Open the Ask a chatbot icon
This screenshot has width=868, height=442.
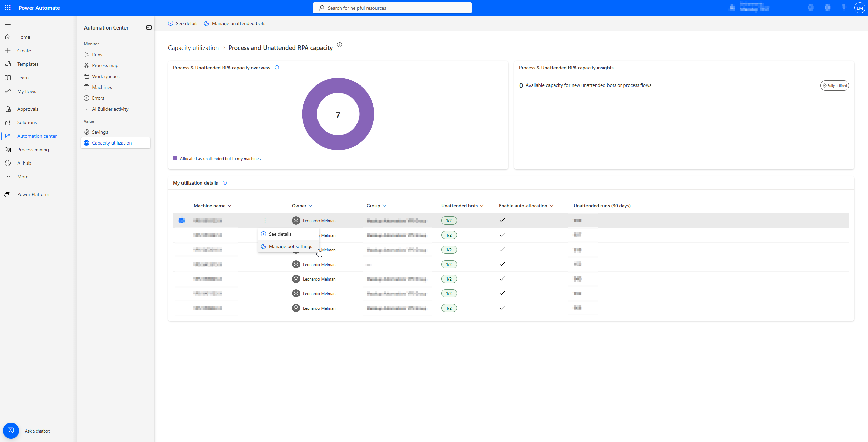click(11, 430)
